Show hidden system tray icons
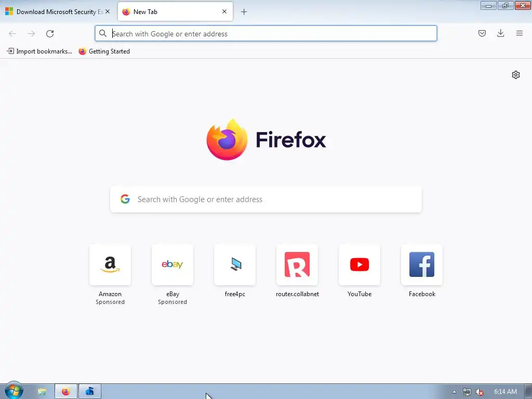 coord(454,392)
